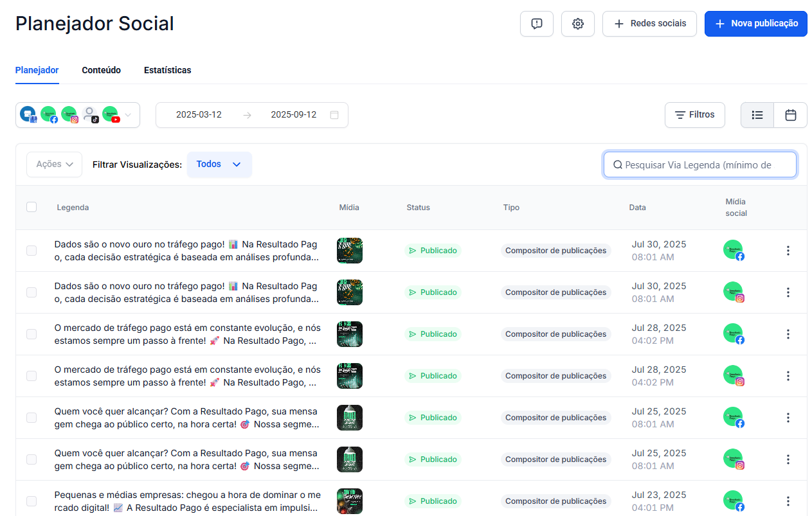Click the TikTok account avatar in account selector
Viewport: 812px width, 516px height.
tap(90, 114)
